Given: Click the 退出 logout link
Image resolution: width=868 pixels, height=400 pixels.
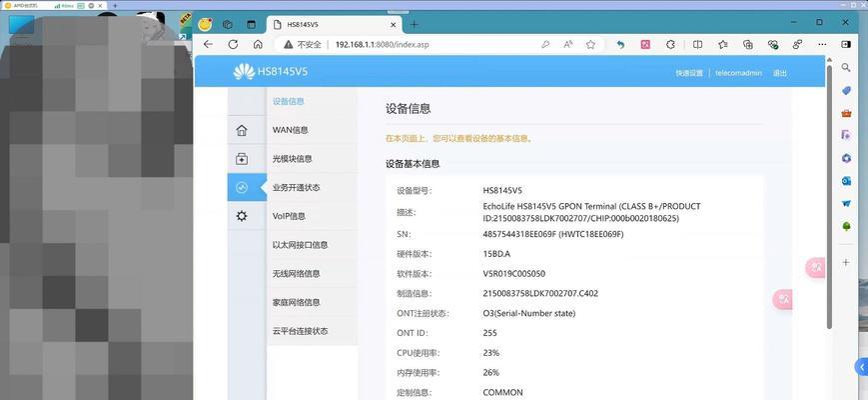Looking at the screenshot, I should tap(780, 73).
